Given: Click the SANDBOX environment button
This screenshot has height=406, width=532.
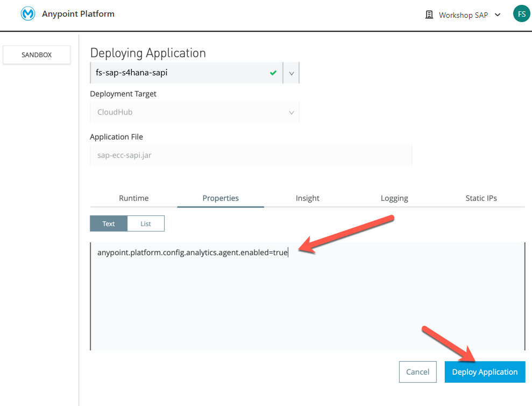Looking at the screenshot, I should point(37,55).
